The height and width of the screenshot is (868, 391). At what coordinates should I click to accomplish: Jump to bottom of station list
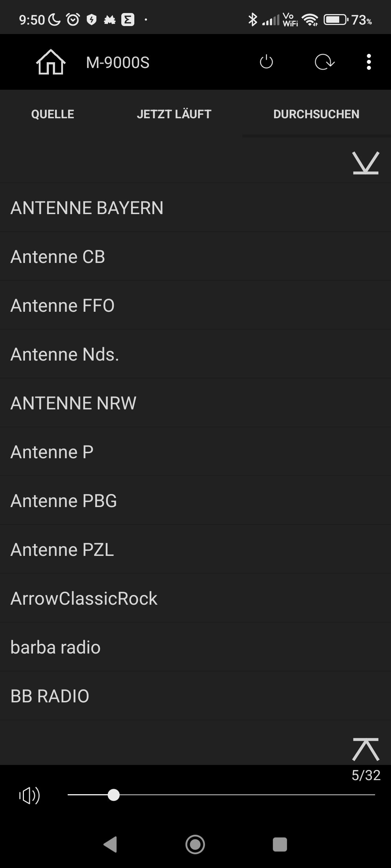[366, 163]
